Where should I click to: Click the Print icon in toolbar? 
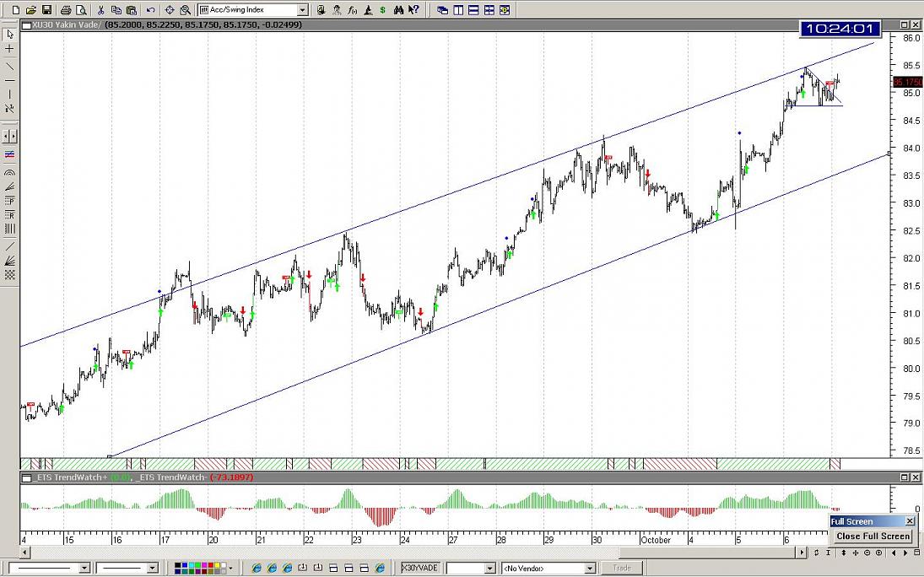[x=67, y=10]
